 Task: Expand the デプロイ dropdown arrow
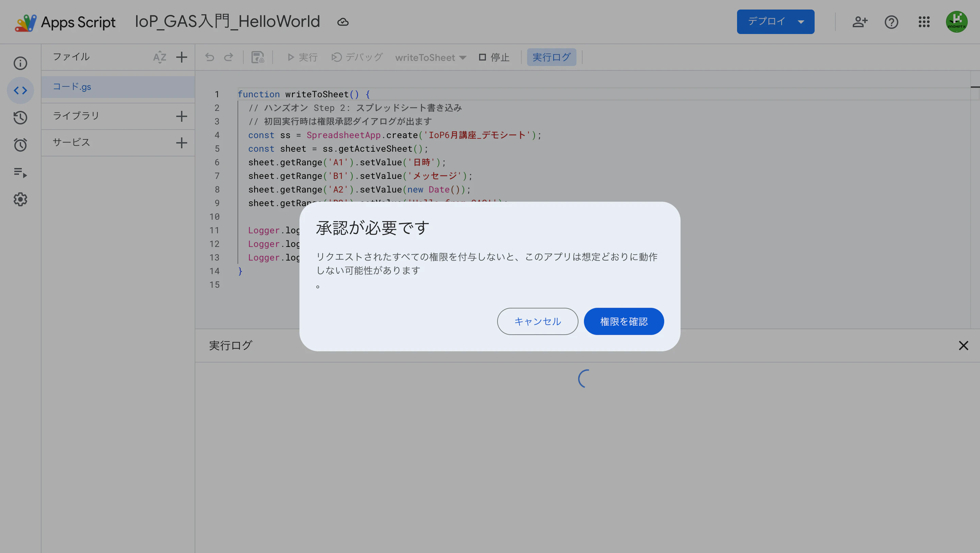pyautogui.click(x=801, y=22)
